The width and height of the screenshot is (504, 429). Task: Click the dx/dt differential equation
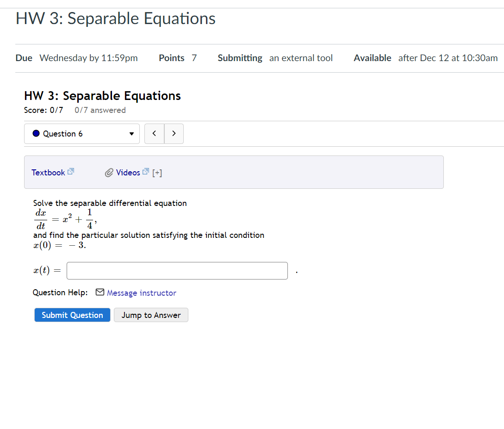64,219
